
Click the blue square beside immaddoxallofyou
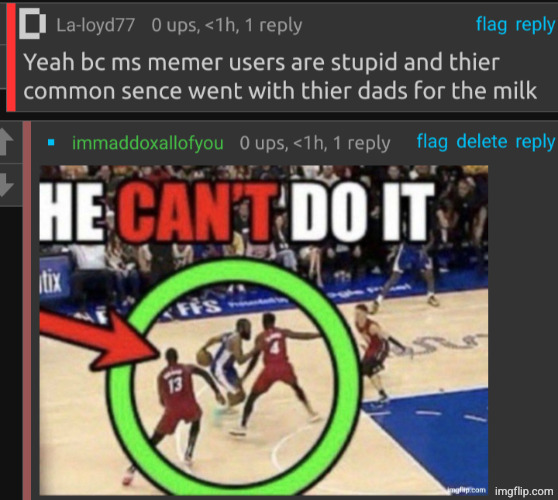[51, 143]
